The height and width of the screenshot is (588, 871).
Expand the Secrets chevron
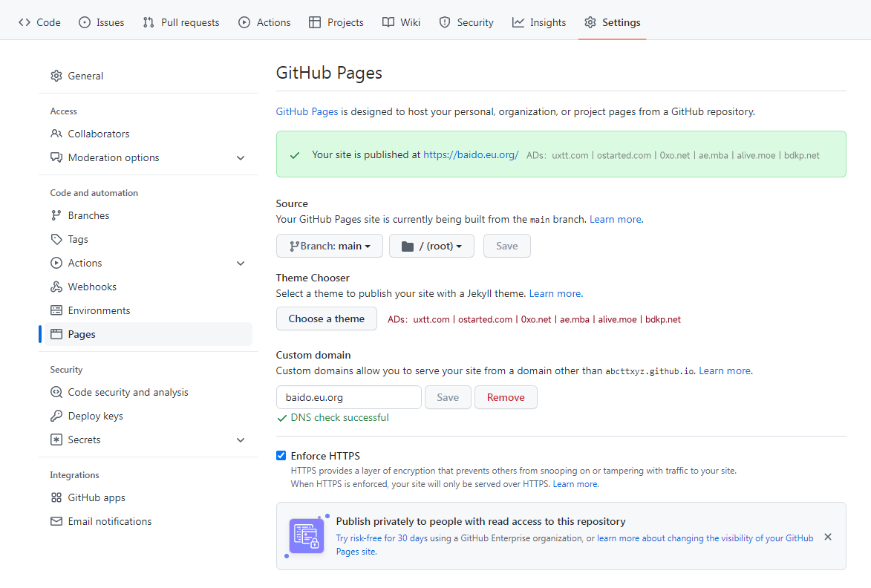coord(241,440)
